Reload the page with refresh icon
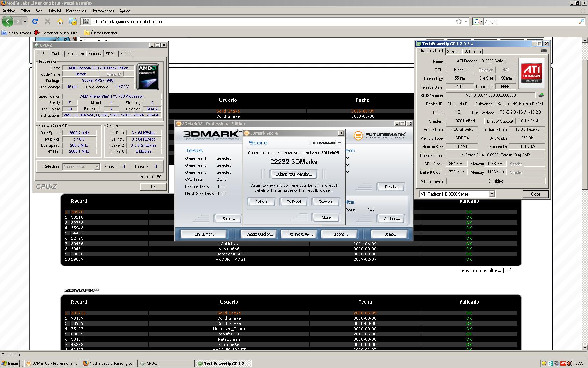 point(35,21)
